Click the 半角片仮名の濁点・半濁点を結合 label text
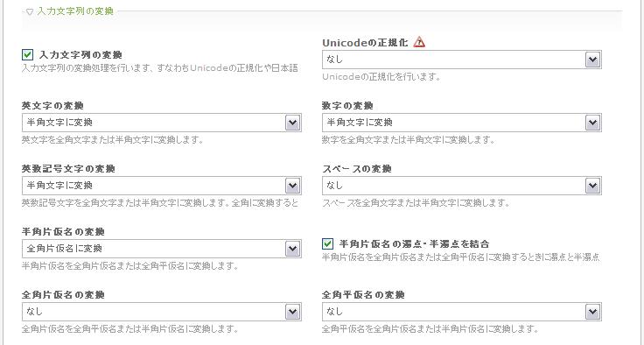Image resolution: width=644 pixels, height=345 pixels. click(415, 243)
